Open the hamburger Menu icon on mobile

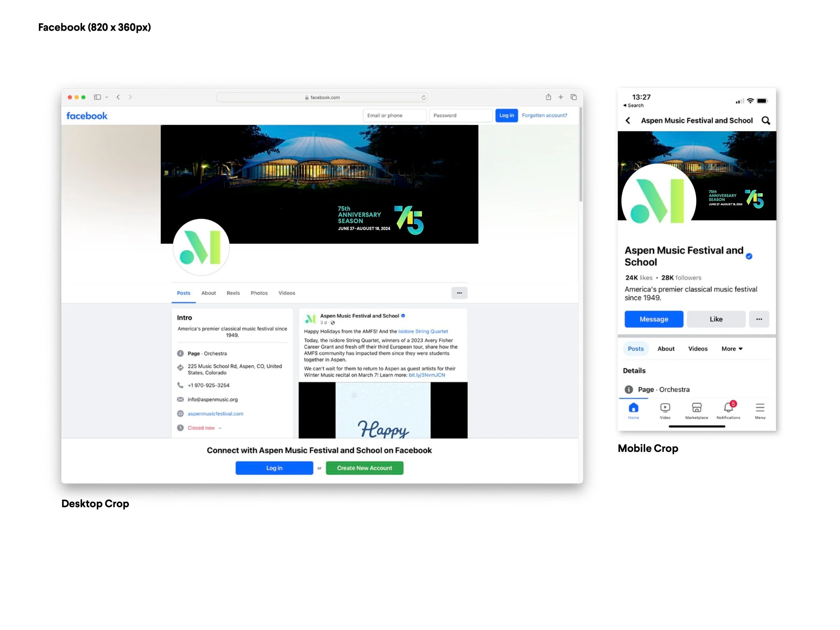760,408
